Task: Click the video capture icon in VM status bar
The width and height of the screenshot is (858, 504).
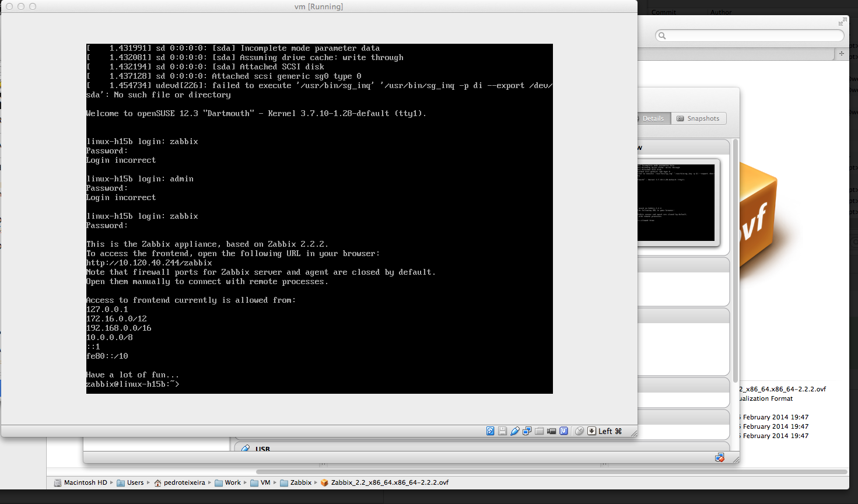Action: pyautogui.click(x=552, y=431)
